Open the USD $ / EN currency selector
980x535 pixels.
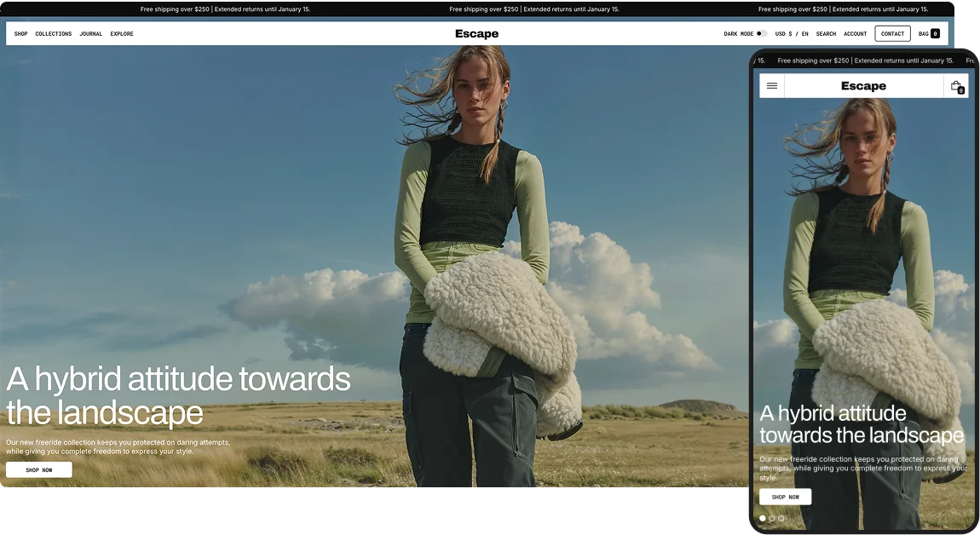(792, 34)
